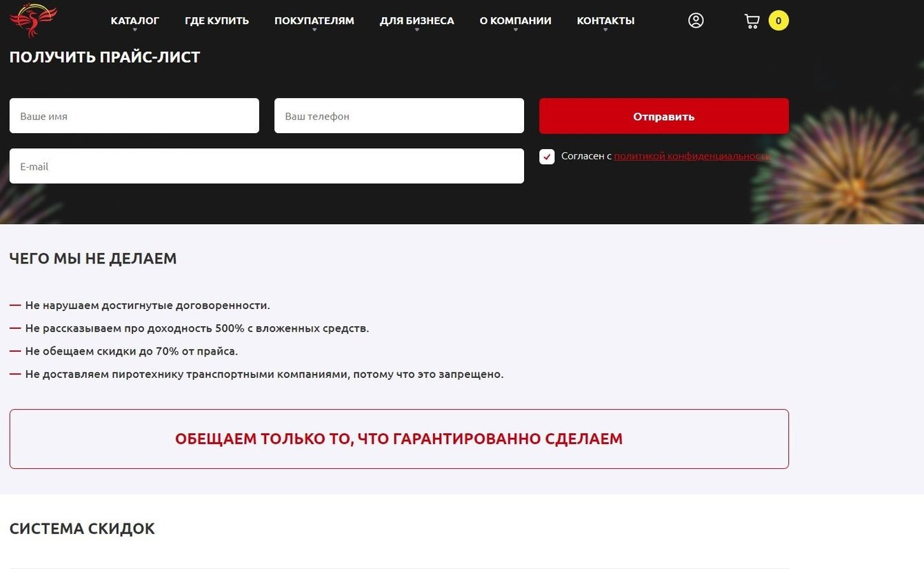Viewport: 924px width, 569px height.
Task: Go to ГДЕ КУПИТЬ page
Action: [x=217, y=21]
